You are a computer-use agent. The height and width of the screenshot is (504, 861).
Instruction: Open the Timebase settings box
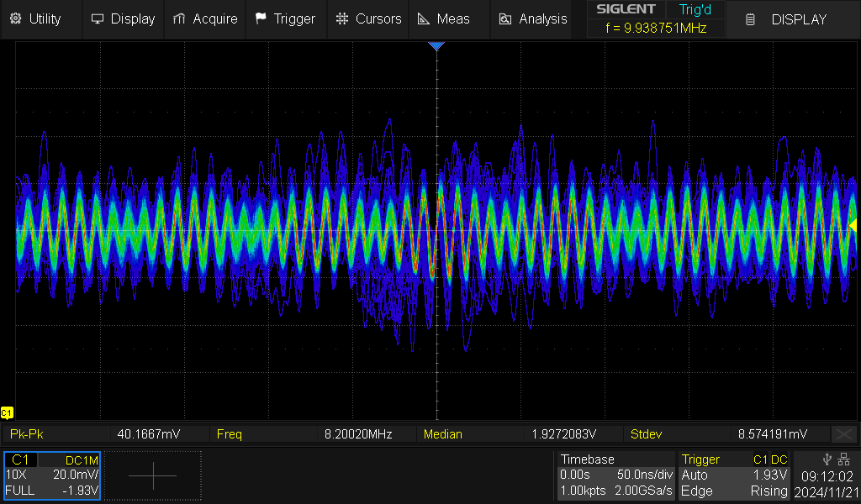tap(616, 475)
